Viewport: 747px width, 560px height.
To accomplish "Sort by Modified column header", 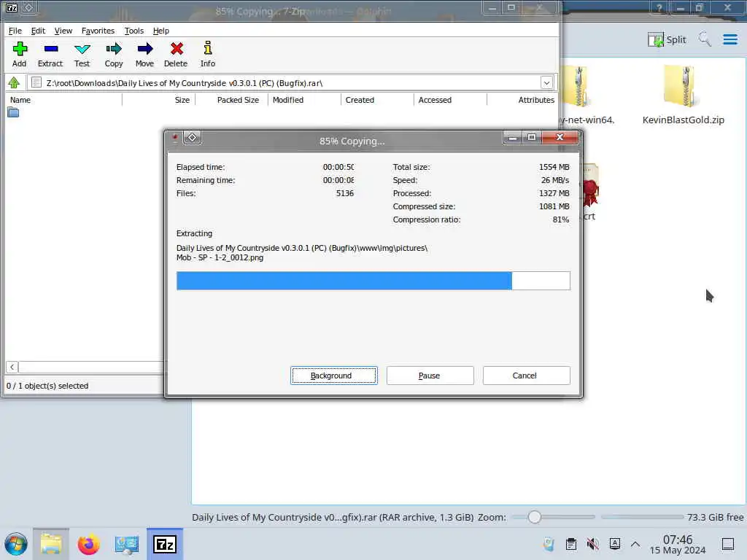I will (x=304, y=100).
